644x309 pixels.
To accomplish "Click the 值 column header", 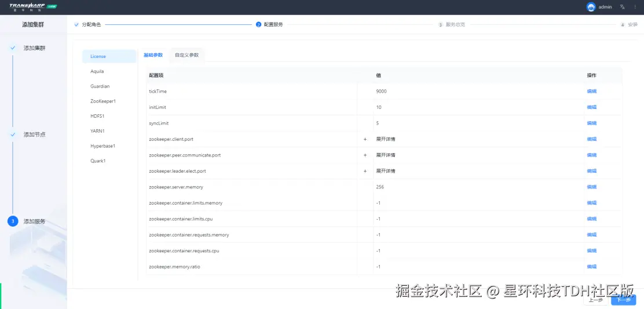I will 378,75.
